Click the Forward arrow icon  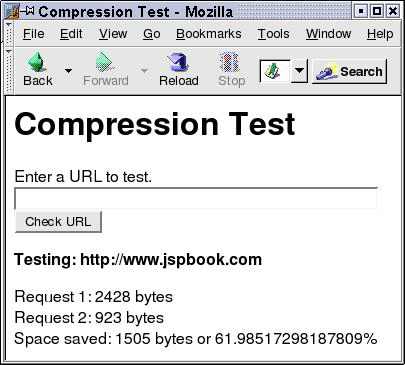coord(105,62)
